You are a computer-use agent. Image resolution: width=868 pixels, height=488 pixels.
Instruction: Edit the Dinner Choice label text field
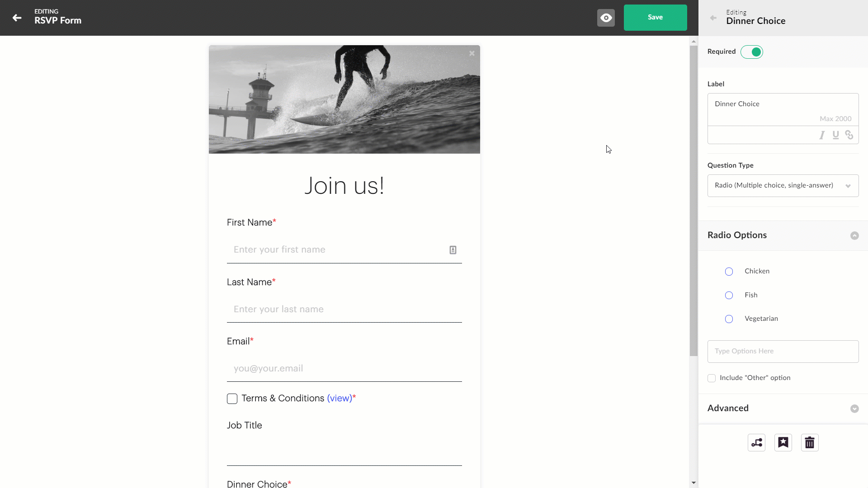tap(783, 109)
